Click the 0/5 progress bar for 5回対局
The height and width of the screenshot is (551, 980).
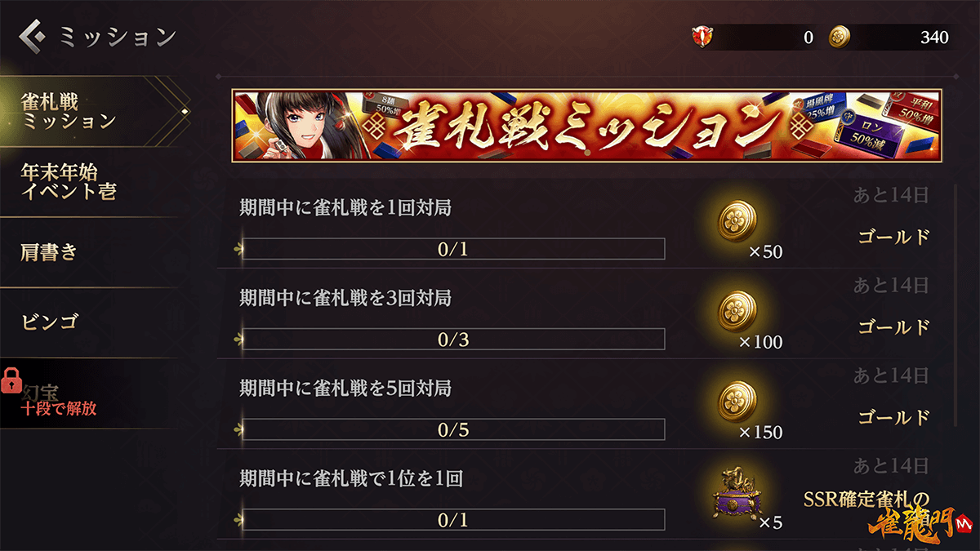tap(453, 429)
